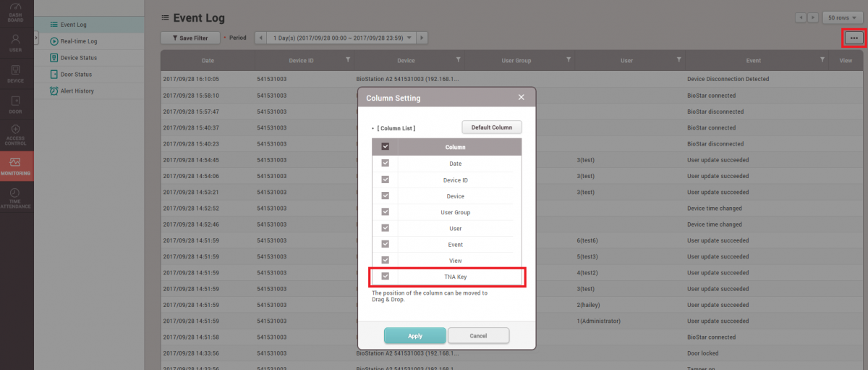The width and height of the screenshot is (868, 370).
Task: Open the Device section icon
Action: click(15, 72)
